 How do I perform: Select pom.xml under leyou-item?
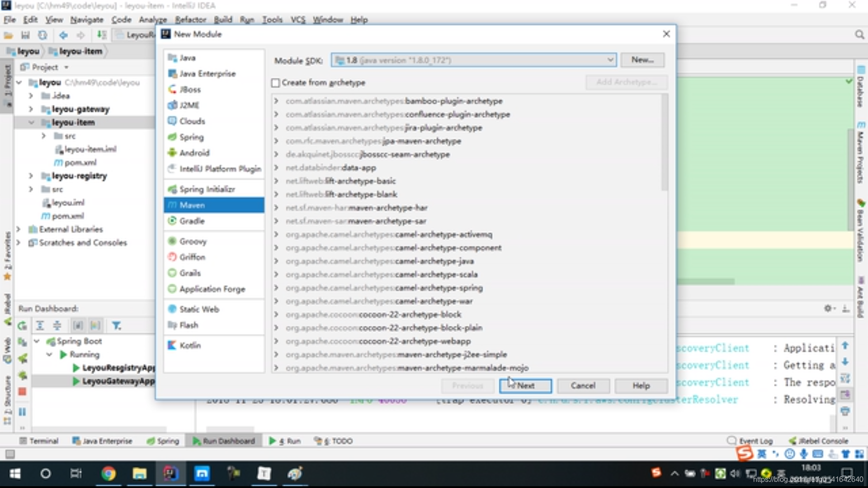coord(75,163)
